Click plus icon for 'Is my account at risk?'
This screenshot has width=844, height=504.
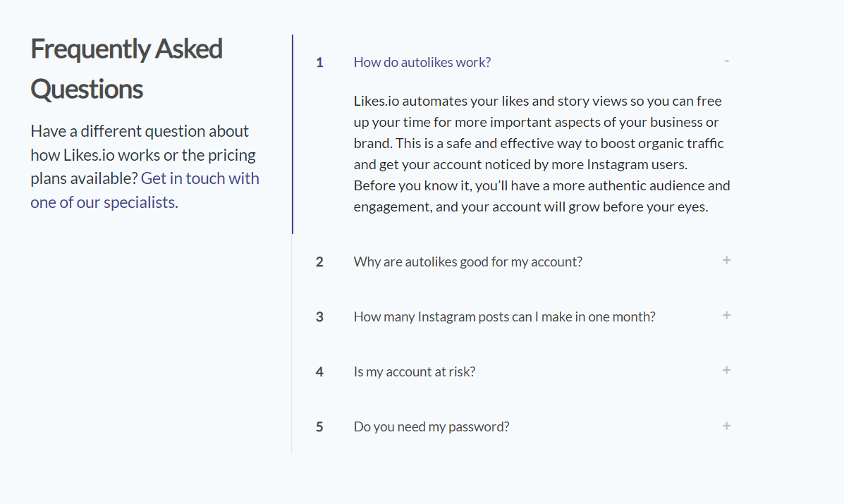click(x=726, y=370)
